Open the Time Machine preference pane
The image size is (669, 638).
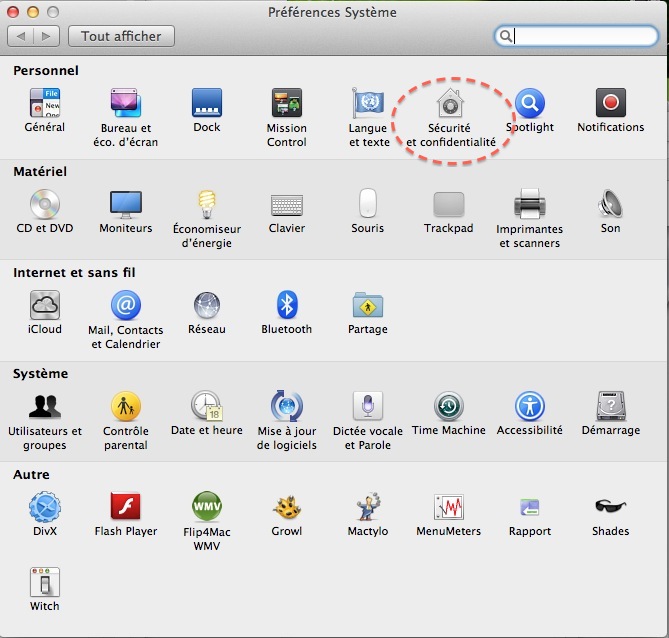pos(448,406)
